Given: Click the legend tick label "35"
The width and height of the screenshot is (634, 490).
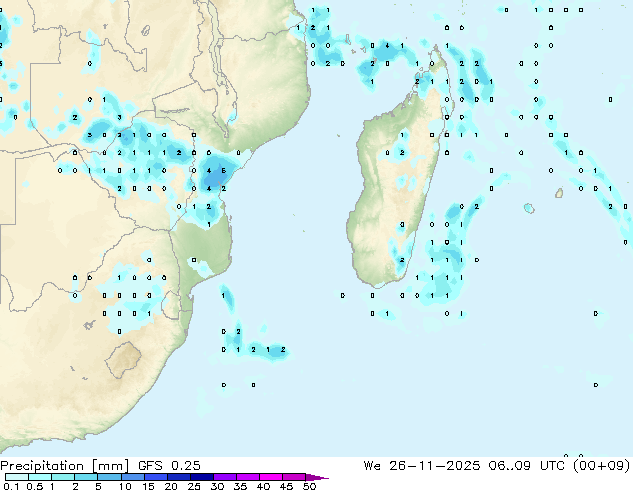Looking at the screenshot, I should 240,486.
